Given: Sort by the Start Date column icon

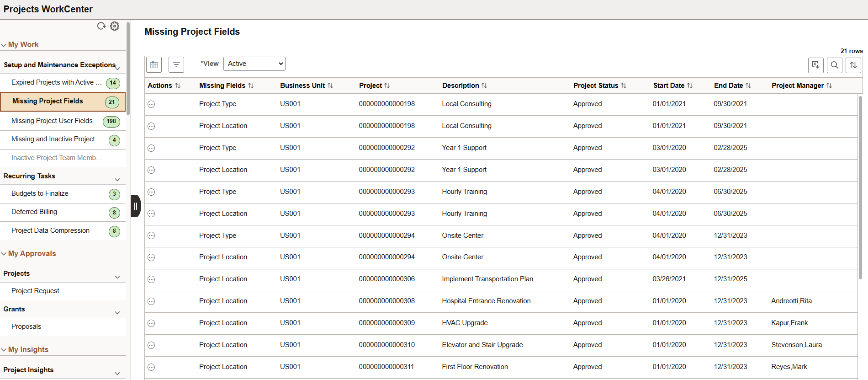Looking at the screenshot, I should click(x=690, y=86).
